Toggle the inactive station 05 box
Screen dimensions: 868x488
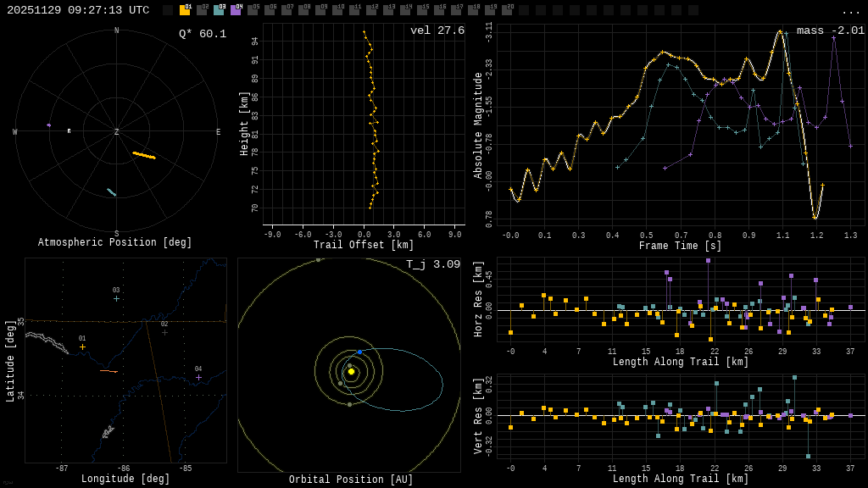(x=253, y=10)
